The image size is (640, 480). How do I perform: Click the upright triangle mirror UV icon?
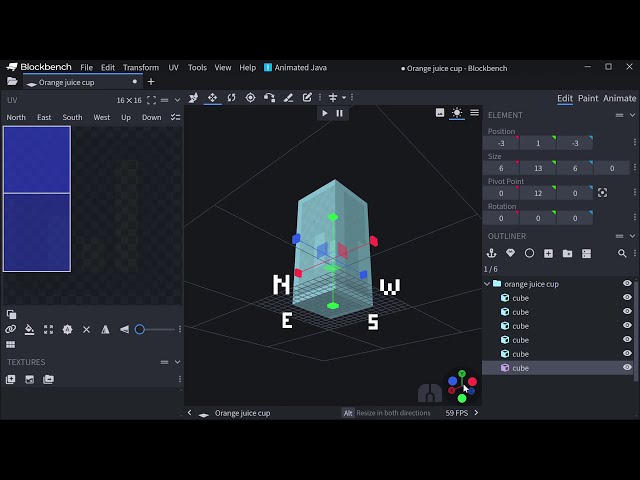click(x=105, y=329)
